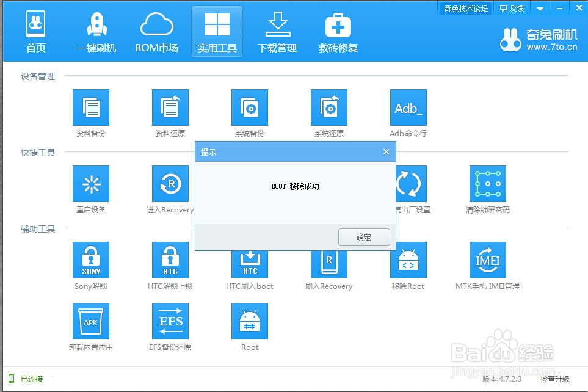588x392 pixels.
Task: Open the Sony解锁 unlock tool
Action: (90, 261)
